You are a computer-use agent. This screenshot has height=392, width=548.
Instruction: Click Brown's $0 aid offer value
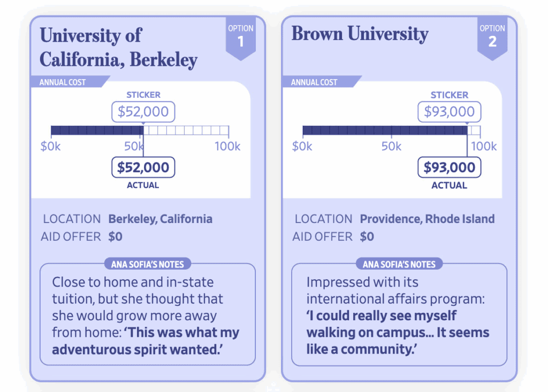click(x=367, y=236)
